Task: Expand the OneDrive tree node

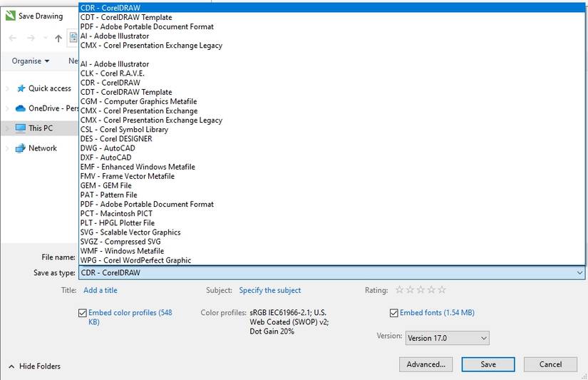Action: pyautogui.click(x=7, y=108)
